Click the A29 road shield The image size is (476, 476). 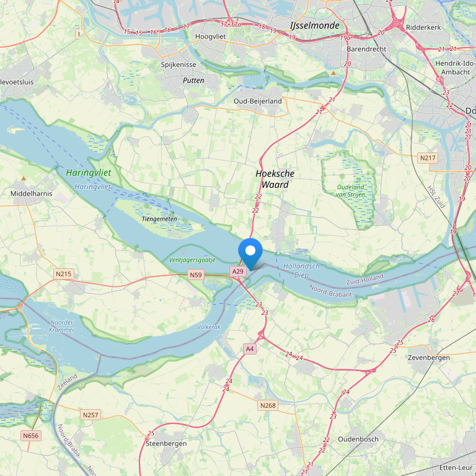238,271
